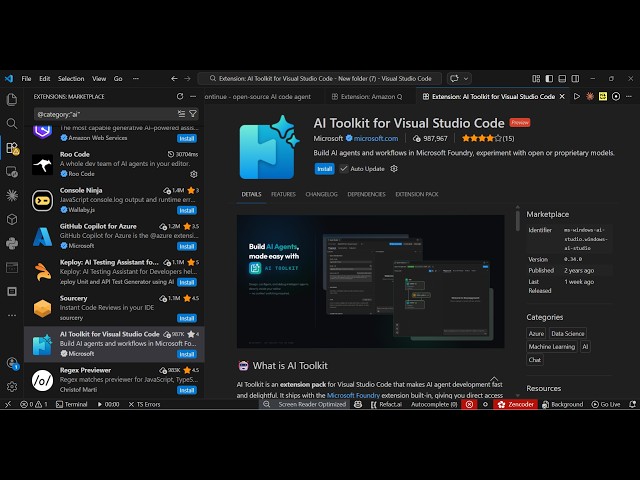This screenshot has height=480, width=640.
Task: Expand the chat dropdown arrow in title bar
Action: (466, 78)
